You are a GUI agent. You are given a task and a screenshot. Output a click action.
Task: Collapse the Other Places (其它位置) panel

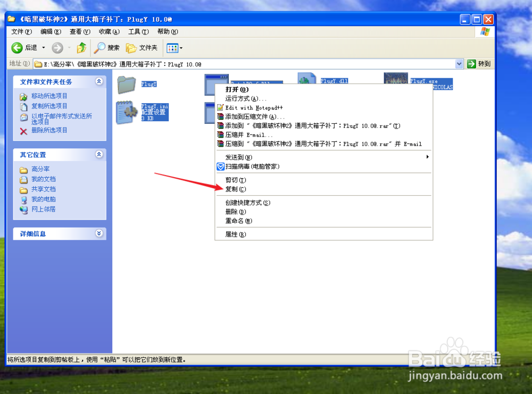99,154
